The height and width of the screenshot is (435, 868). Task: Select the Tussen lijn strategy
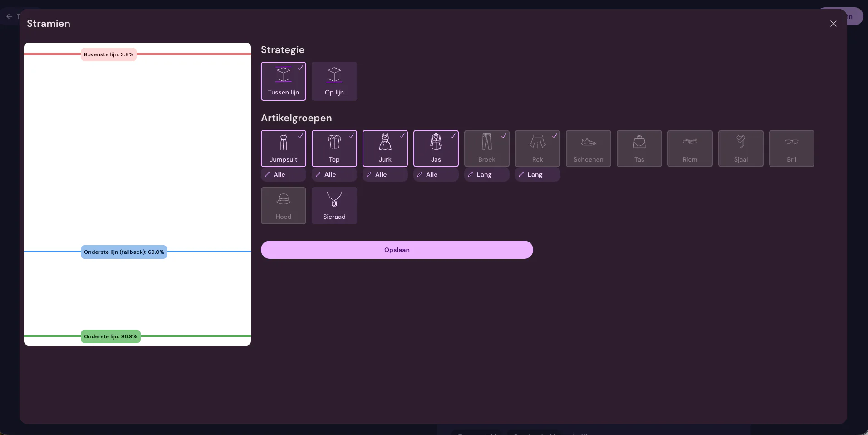284,81
